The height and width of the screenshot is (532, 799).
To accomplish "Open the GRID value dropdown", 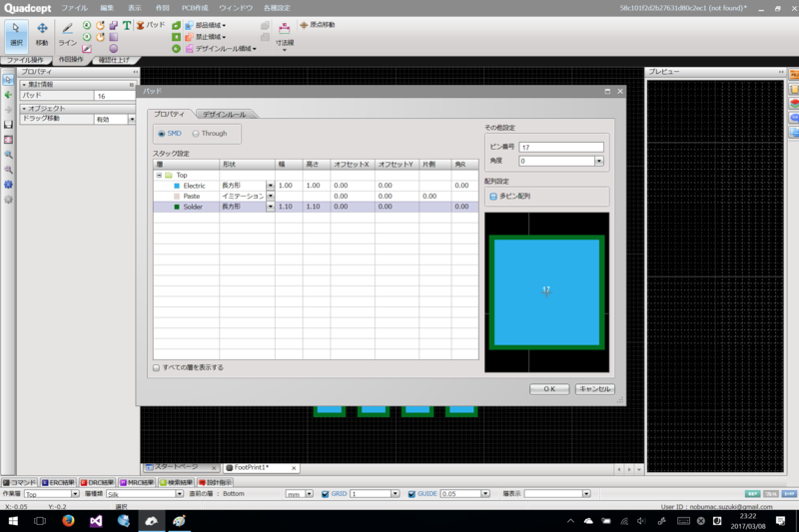I will coord(395,494).
